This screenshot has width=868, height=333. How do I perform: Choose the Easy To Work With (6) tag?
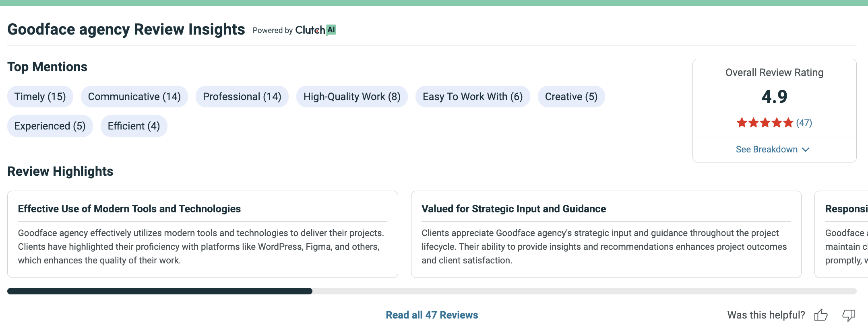point(473,97)
